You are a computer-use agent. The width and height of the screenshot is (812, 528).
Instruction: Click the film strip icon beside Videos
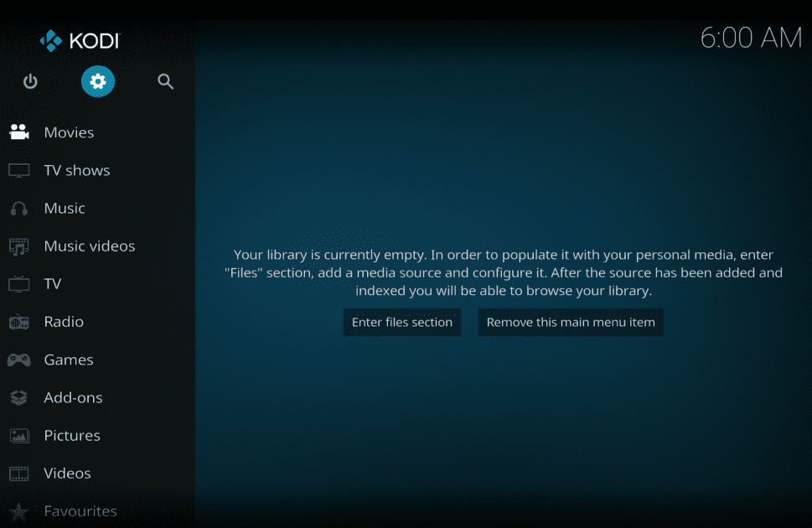click(18, 473)
